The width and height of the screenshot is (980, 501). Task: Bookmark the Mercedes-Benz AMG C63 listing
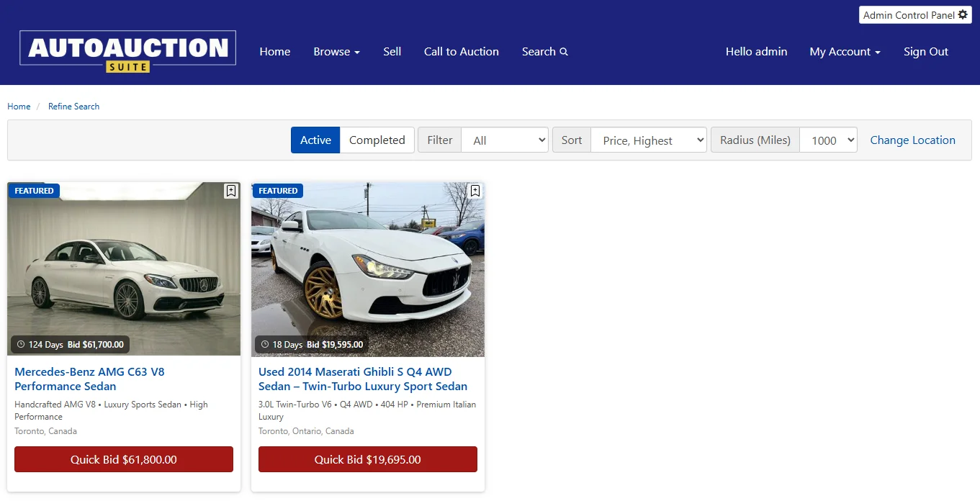click(230, 191)
